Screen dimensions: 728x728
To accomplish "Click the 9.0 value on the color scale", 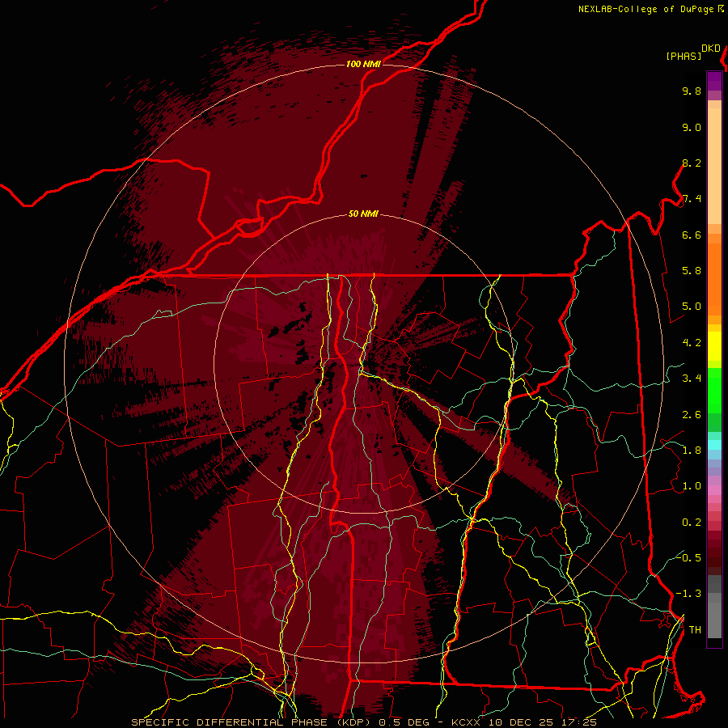I will 692,127.
